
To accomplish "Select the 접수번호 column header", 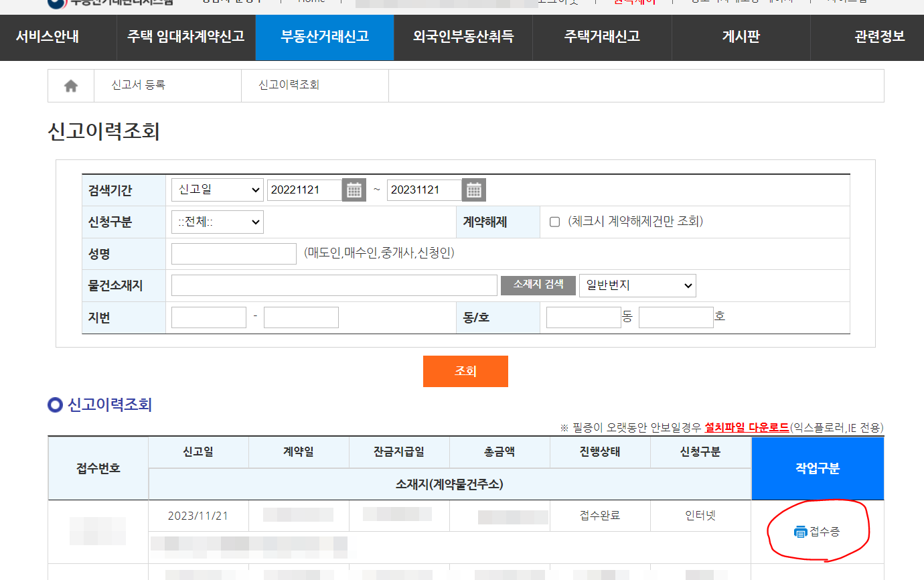I will pyautogui.click(x=98, y=468).
